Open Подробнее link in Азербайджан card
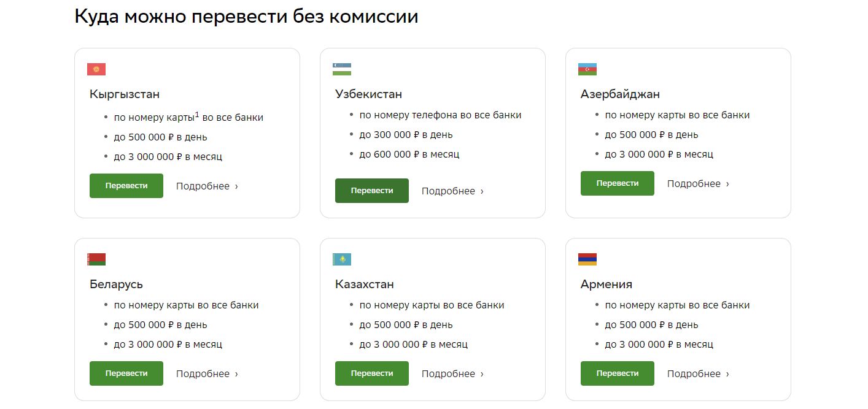868x409 pixels. (698, 183)
